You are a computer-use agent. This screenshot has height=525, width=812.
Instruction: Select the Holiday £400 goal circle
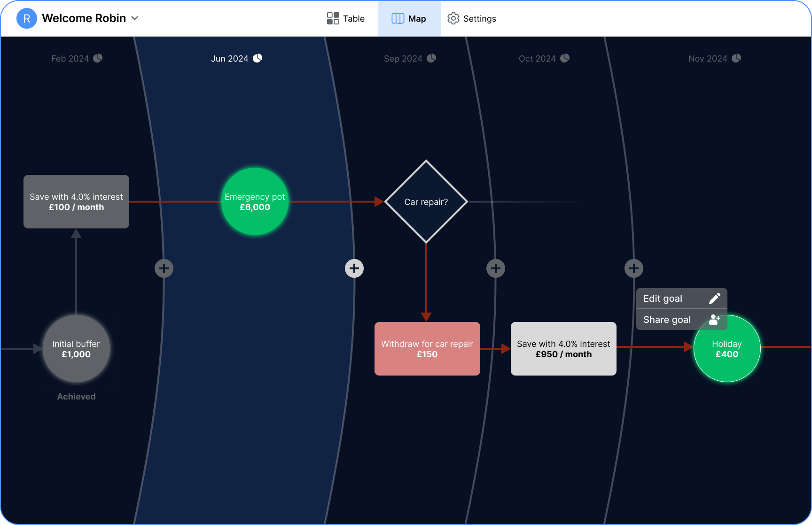coord(727,349)
